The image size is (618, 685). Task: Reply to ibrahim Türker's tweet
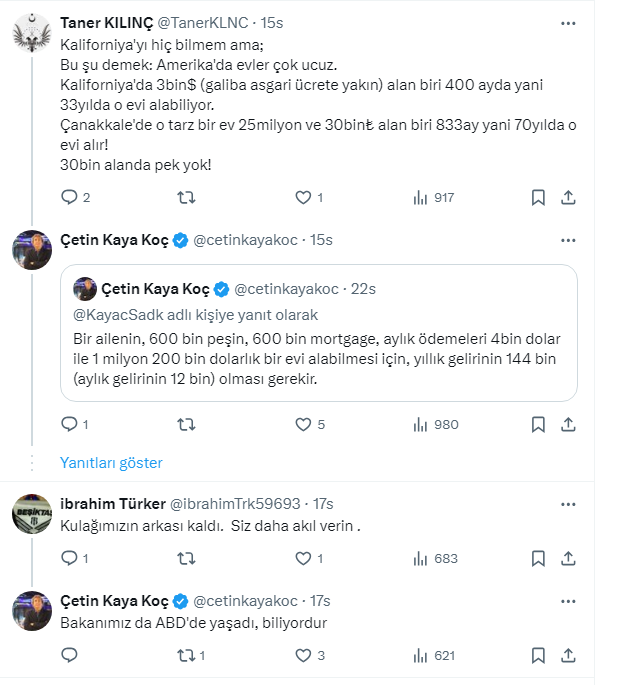(x=69, y=559)
